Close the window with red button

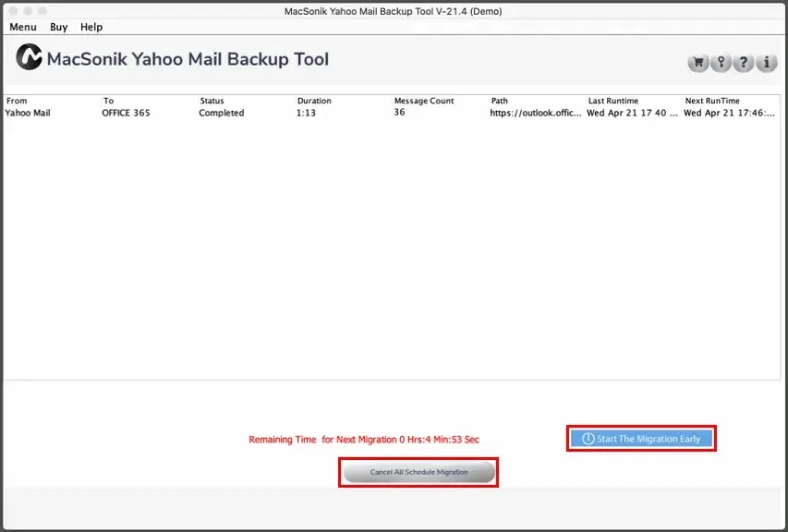tap(13, 10)
